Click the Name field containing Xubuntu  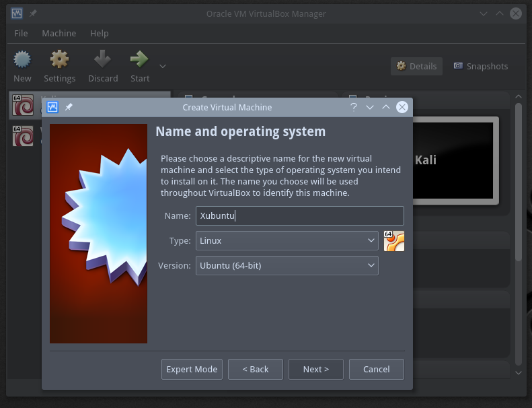299,215
